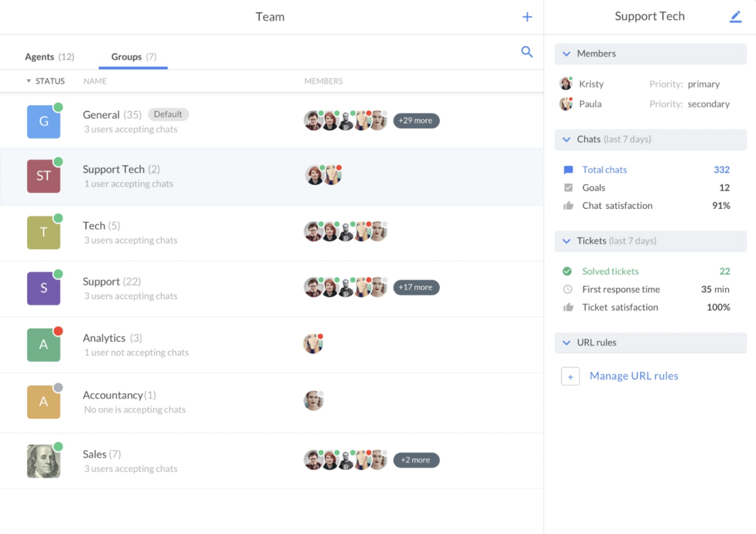Click first member avatar in Support Tech row
Screen dimensions: 756x534
click(x=315, y=175)
